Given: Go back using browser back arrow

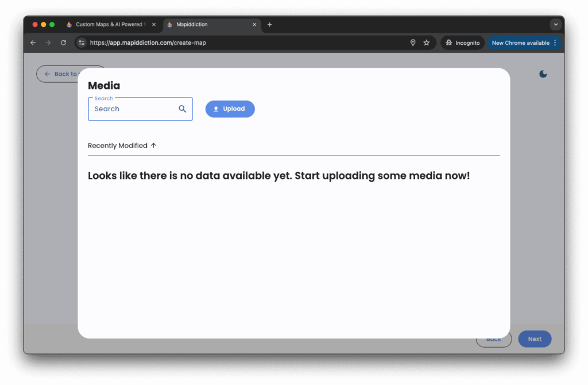Looking at the screenshot, I should (x=33, y=43).
